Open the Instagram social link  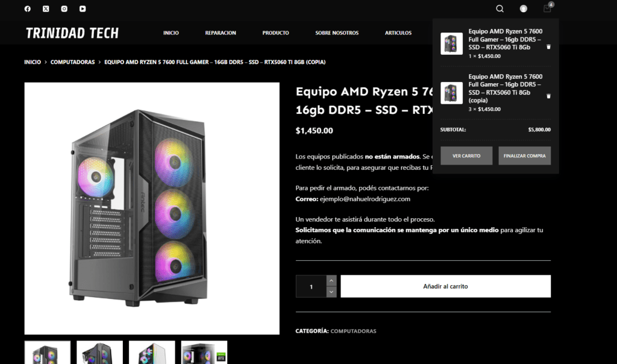[x=64, y=9]
